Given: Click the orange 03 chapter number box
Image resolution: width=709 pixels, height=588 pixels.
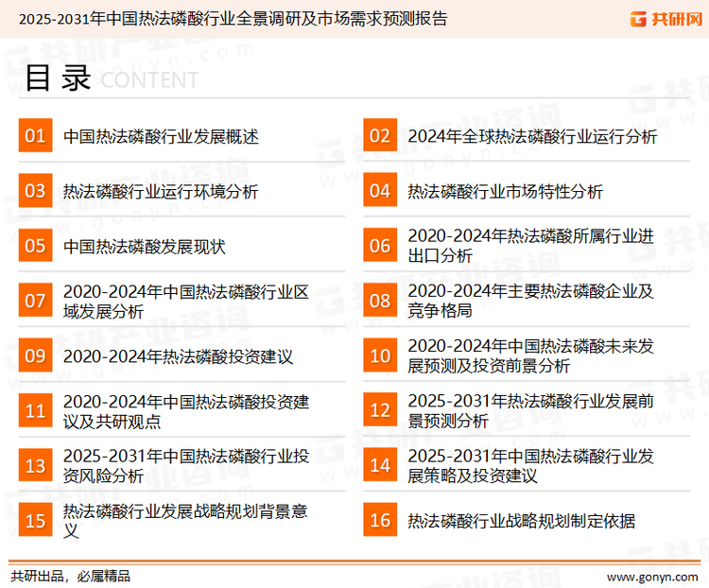Looking at the screenshot, I should (x=35, y=190).
